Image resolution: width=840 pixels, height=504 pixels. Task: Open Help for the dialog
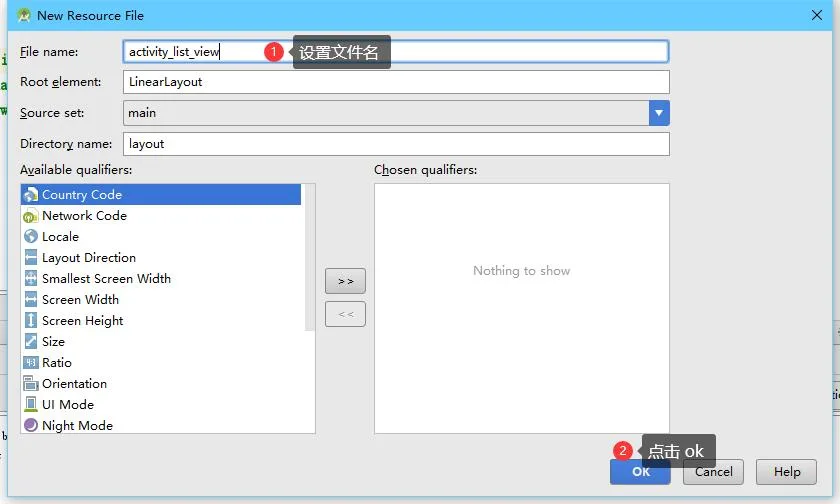coord(786,472)
